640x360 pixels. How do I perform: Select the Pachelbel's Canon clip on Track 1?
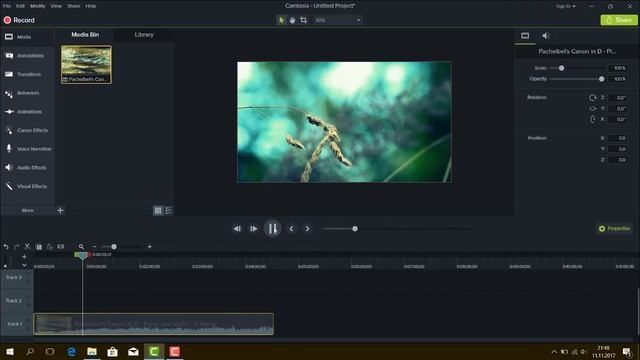pyautogui.click(x=153, y=324)
